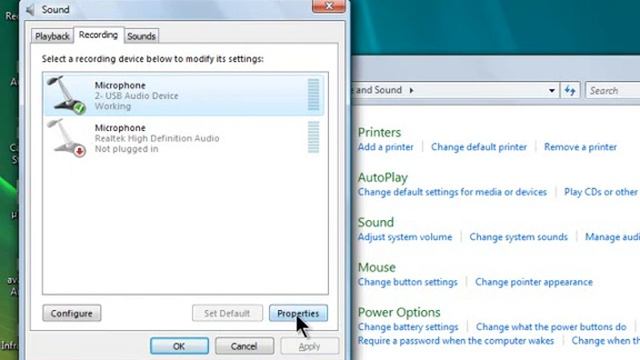Click '2- USB Audio Device' text

[136, 96]
